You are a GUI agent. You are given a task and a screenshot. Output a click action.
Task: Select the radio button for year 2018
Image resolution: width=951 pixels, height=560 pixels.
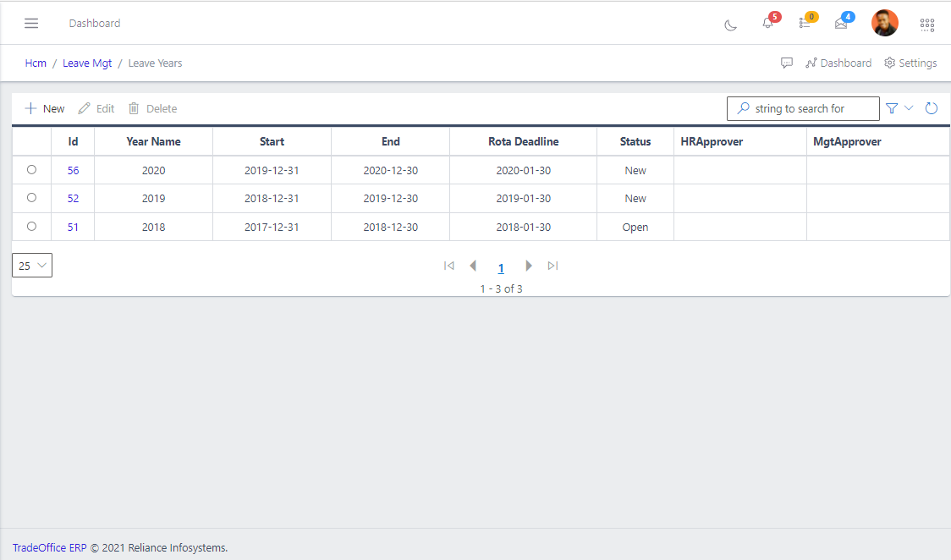tap(31, 227)
